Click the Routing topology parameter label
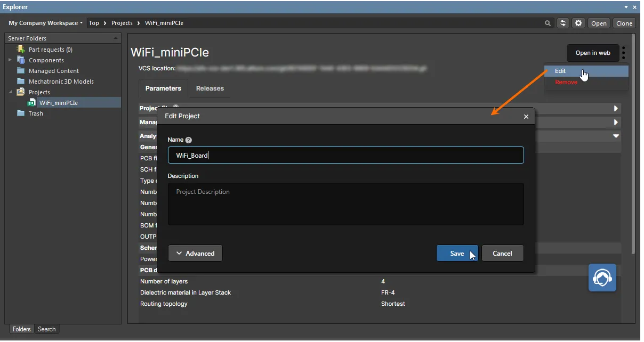This screenshot has width=644, height=342. [x=164, y=304]
